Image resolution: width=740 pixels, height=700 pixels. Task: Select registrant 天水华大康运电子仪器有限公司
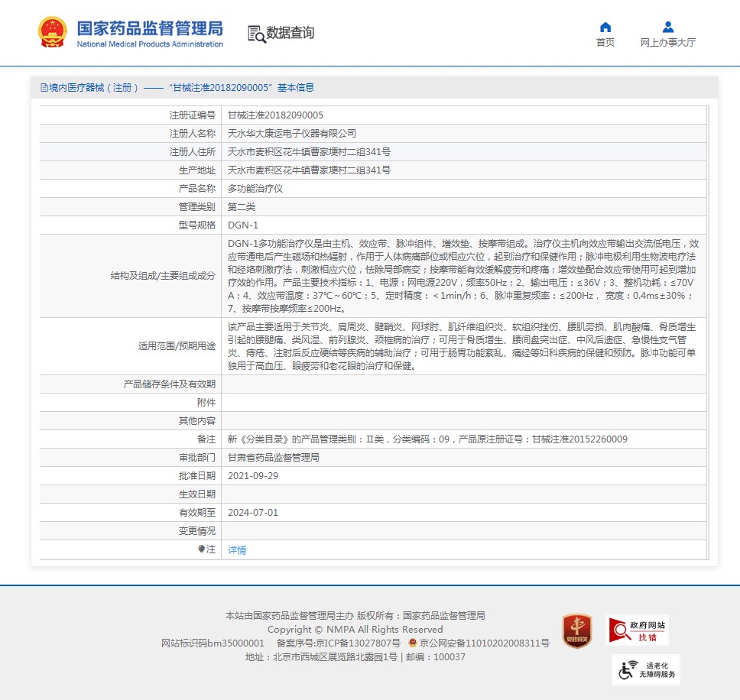pos(292,134)
